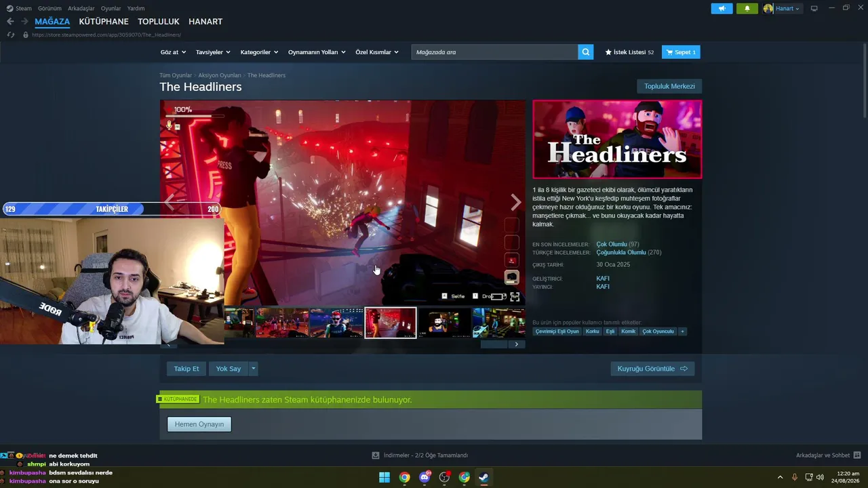Click the Hemen Oynayın play button

[x=199, y=424]
